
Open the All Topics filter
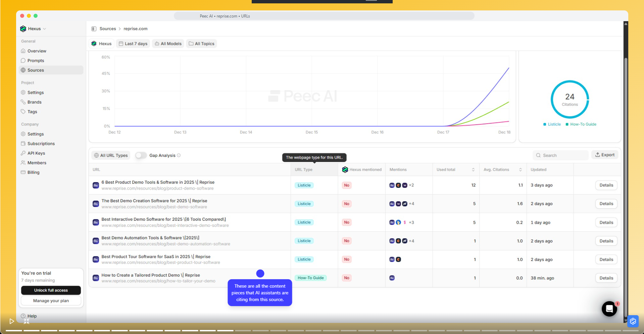[201, 44]
